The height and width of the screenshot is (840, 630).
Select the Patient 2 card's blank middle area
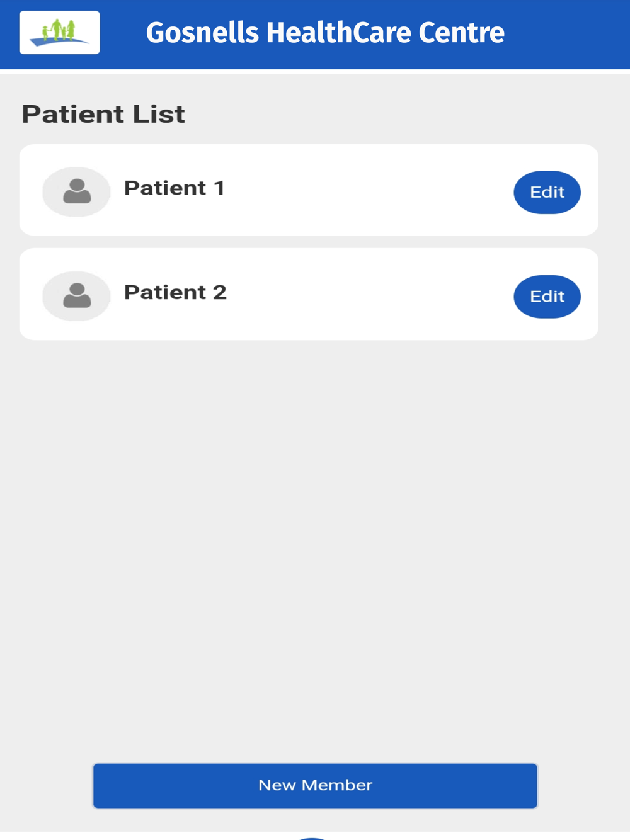point(369,295)
